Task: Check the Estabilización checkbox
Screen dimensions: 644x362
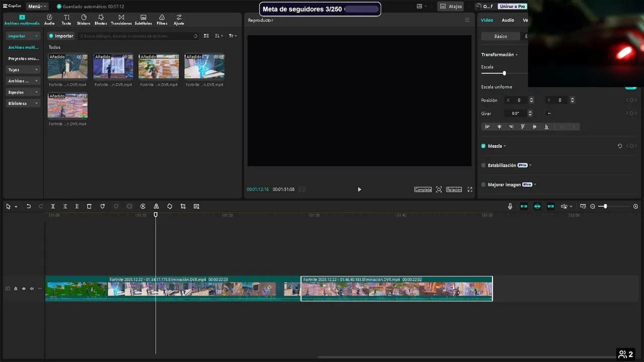Action: tap(484, 165)
